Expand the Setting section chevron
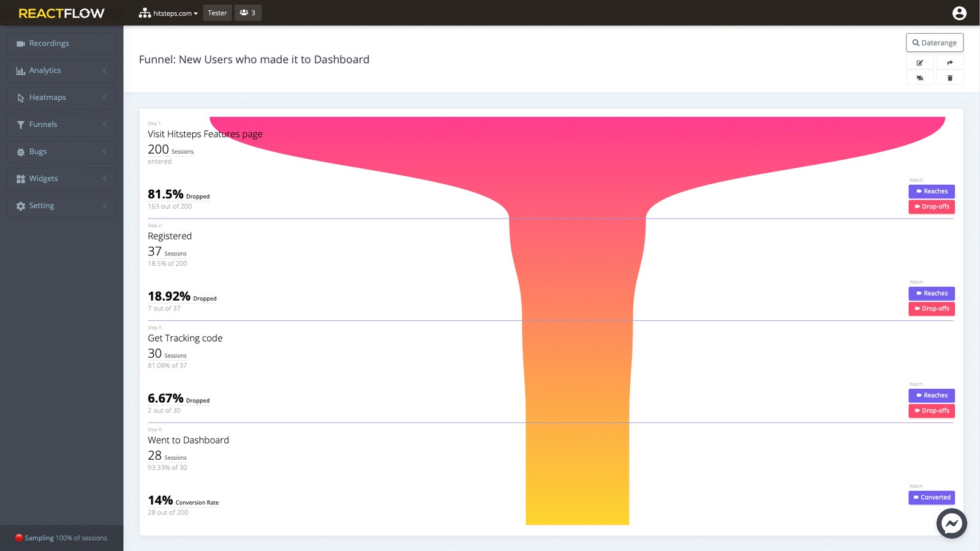The width and height of the screenshot is (980, 551). coord(105,206)
